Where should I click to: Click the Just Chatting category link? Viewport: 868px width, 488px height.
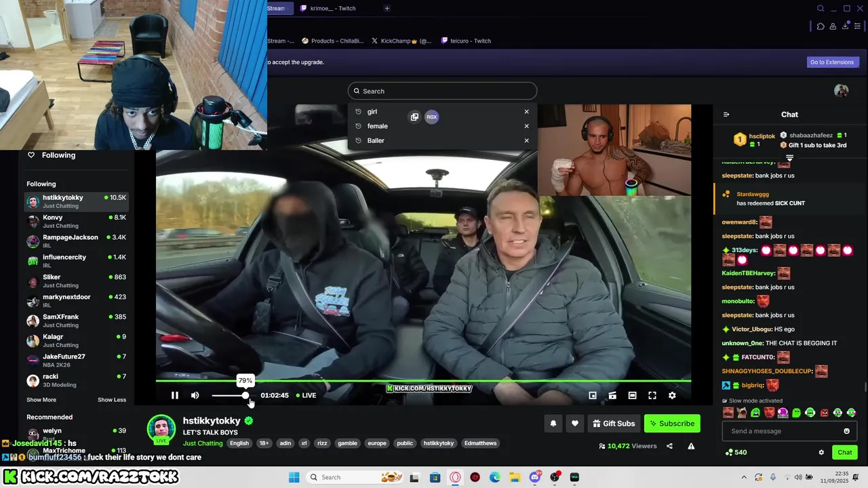[x=203, y=443]
